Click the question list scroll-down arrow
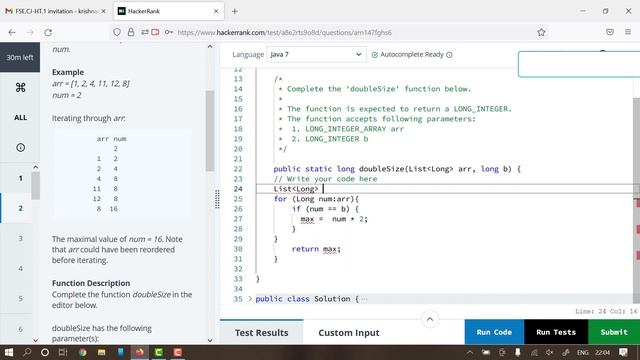The width and height of the screenshot is (640, 360). tap(36, 340)
